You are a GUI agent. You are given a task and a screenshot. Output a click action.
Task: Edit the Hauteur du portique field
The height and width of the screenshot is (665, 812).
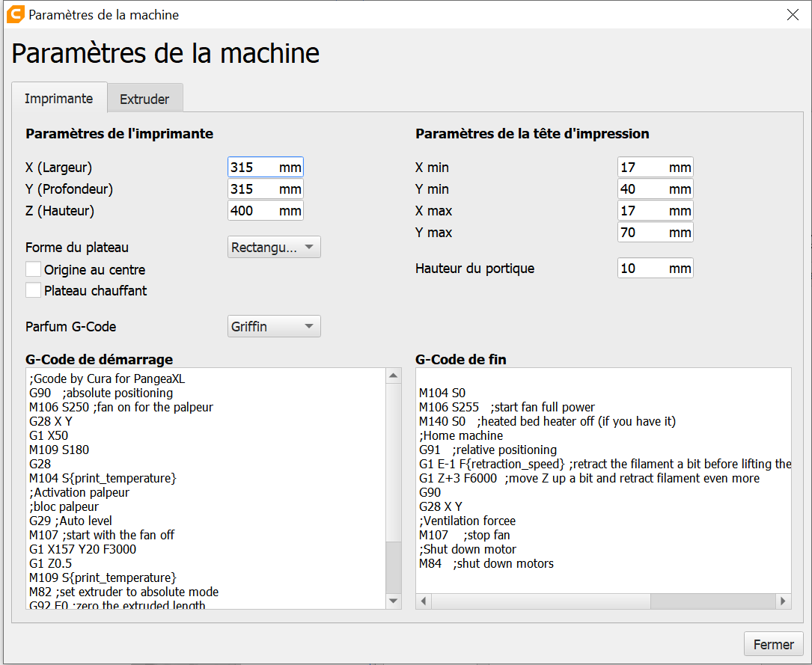click(x=655, y=268)
